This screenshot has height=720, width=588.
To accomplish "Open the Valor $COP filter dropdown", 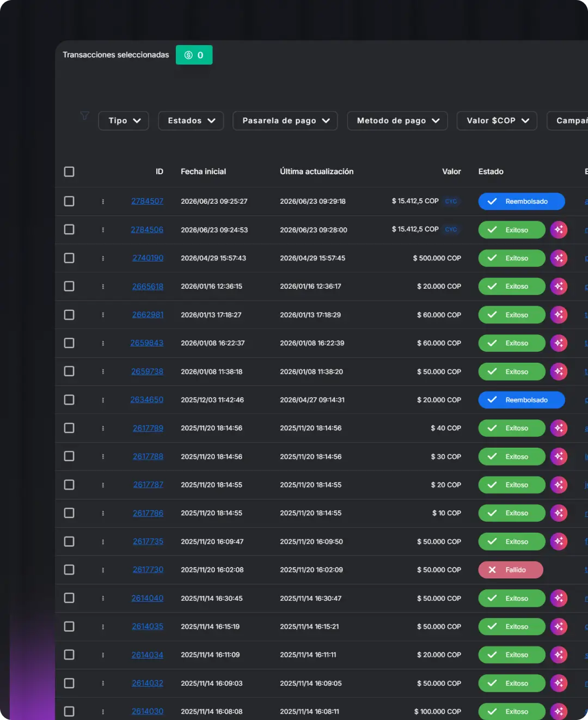I will coord(497,121).
